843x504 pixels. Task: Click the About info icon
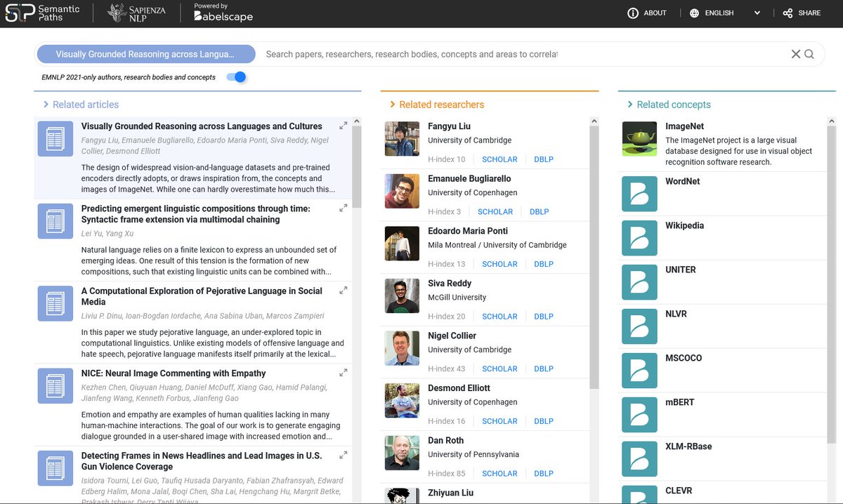point(633,13)
